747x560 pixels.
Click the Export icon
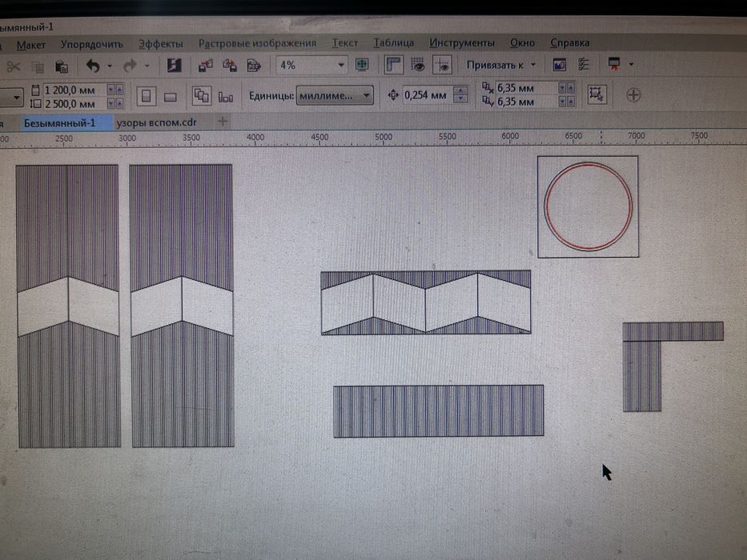[x=230, y=66]
